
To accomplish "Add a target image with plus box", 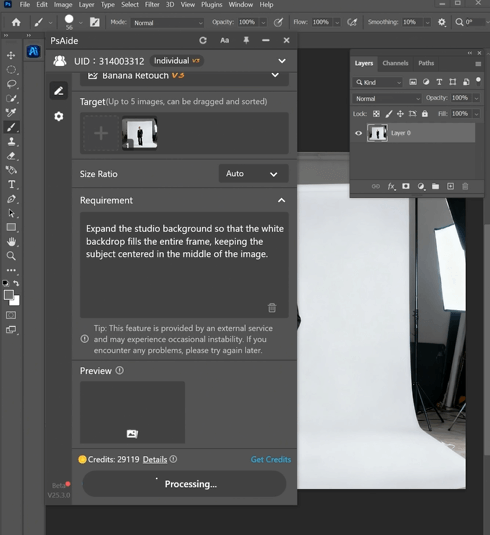I will coord(101,133).
